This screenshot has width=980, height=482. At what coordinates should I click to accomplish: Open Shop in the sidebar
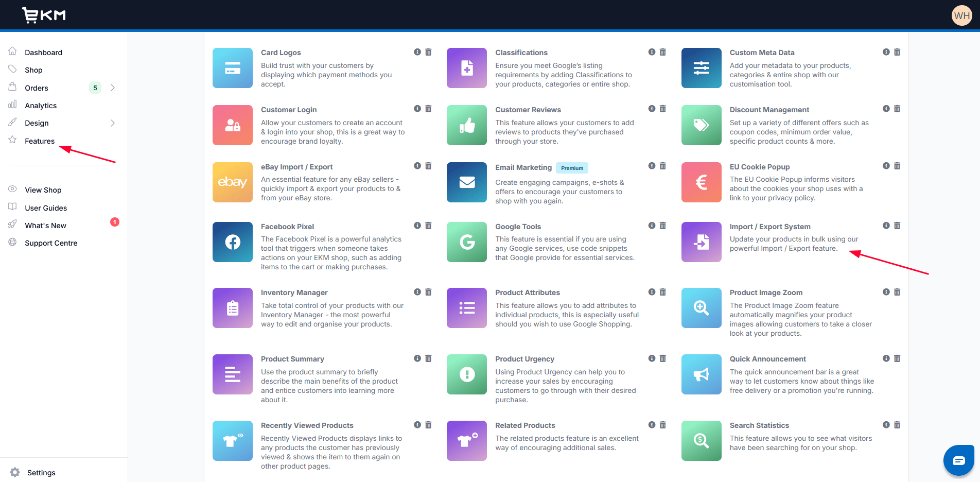pos(33,70)
